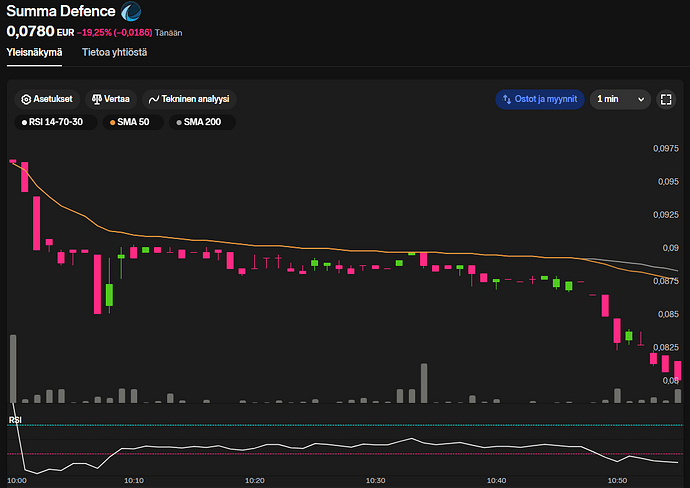Viewport: 690px width, 488px height.
Task: Click the 0,0975 price axis label
Action: click(665, 148)
